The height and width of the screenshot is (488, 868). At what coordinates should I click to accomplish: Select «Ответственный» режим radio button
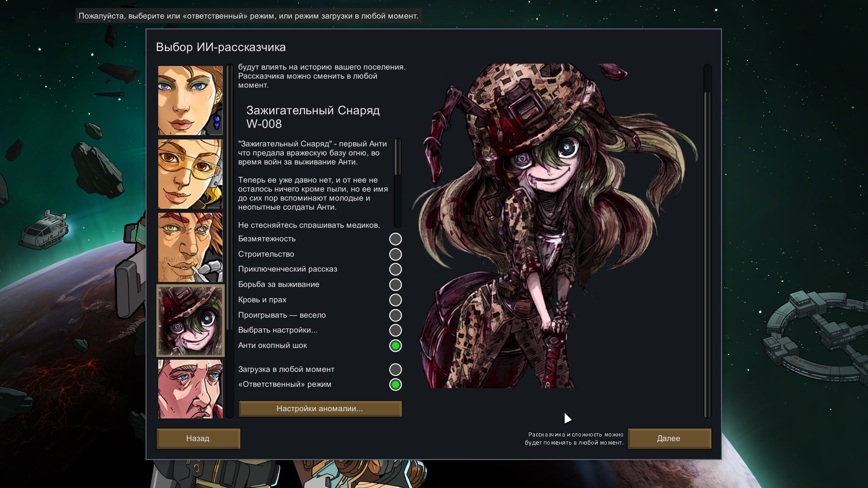395,385
